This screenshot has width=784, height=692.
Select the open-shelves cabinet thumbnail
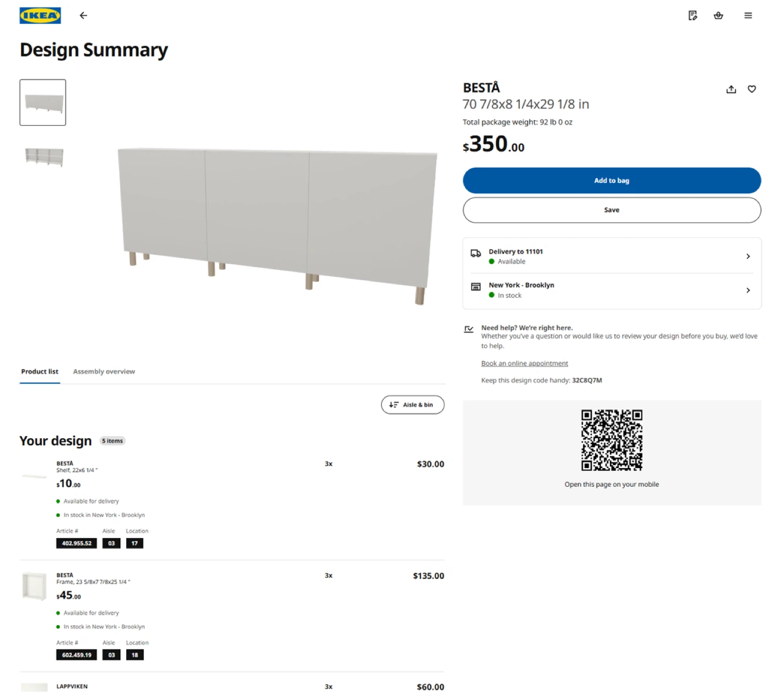point(44,157)
